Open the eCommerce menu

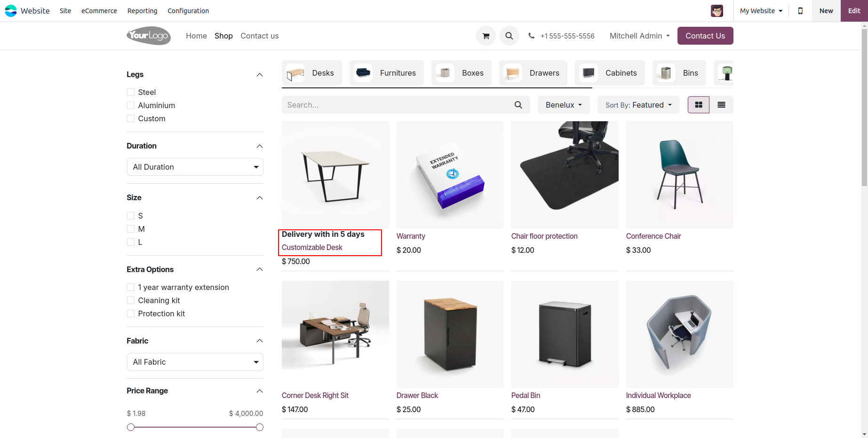(x=99, y=11)
